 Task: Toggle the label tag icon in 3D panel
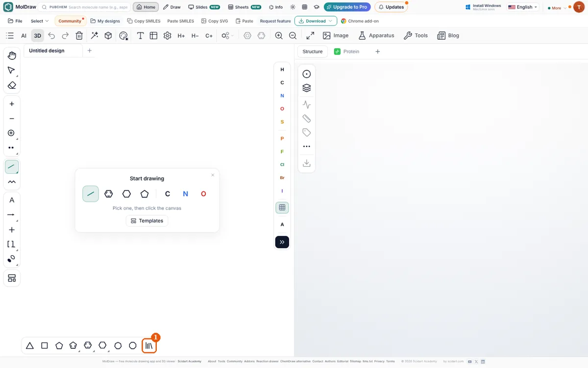[x=307, y=132]
